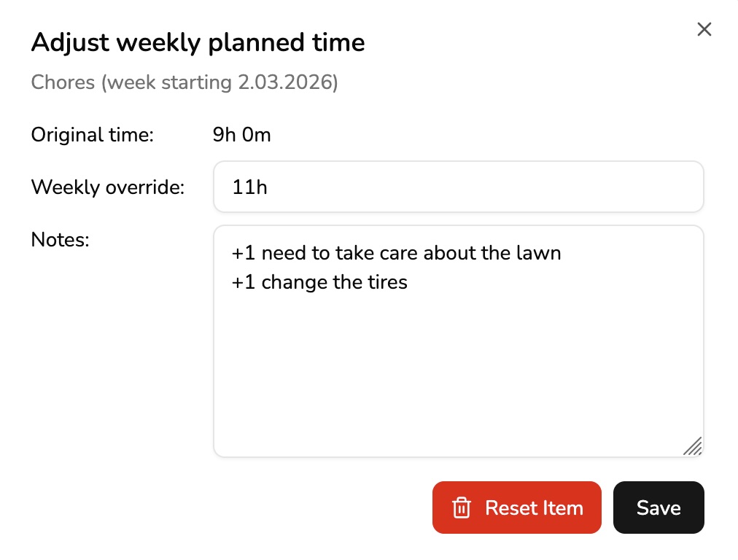Click the "Original time:" label

tap(92, 135)
